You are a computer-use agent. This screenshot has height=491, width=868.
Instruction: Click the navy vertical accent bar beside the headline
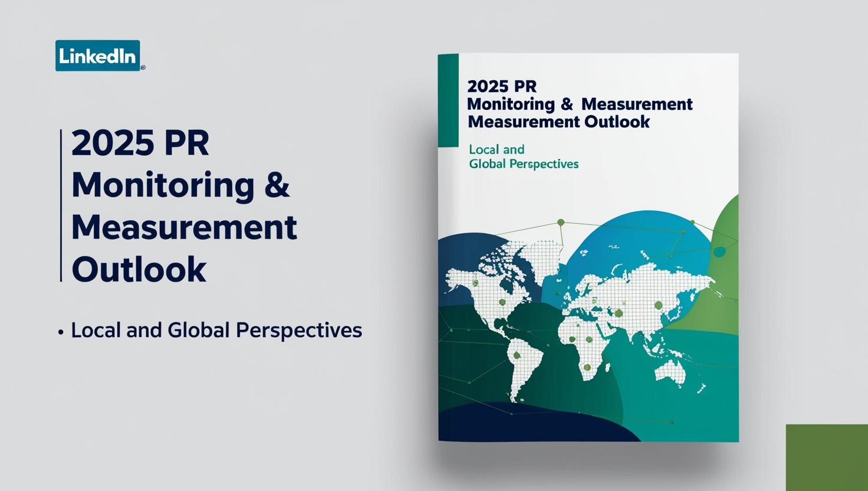click(x=60, y=204)
